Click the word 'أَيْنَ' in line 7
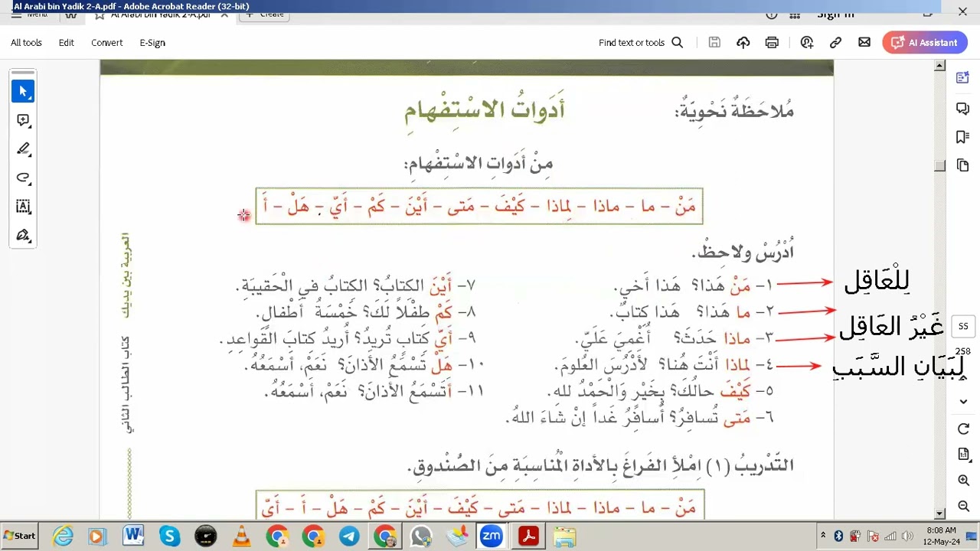980x551 pixels. tap(440, 285)
